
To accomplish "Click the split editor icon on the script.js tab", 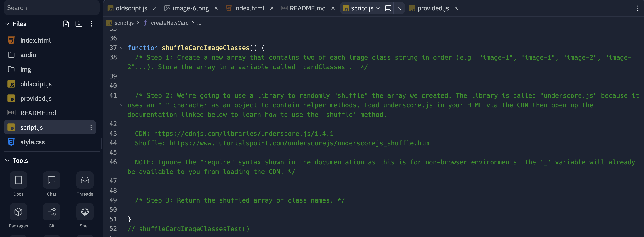I will 388,8.
